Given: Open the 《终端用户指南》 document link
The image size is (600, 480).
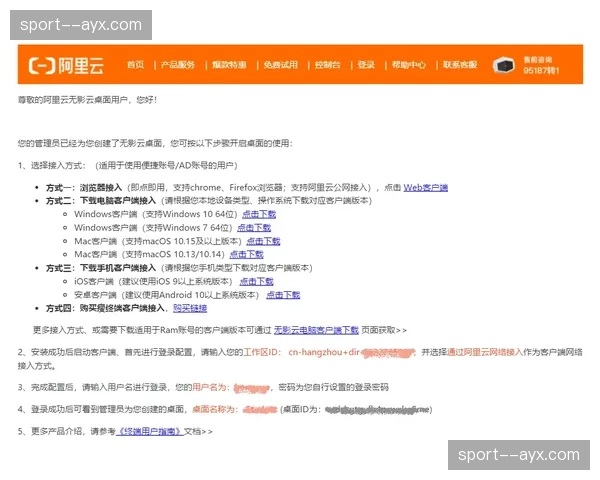Looking at the screenshot, I should 150,431.
